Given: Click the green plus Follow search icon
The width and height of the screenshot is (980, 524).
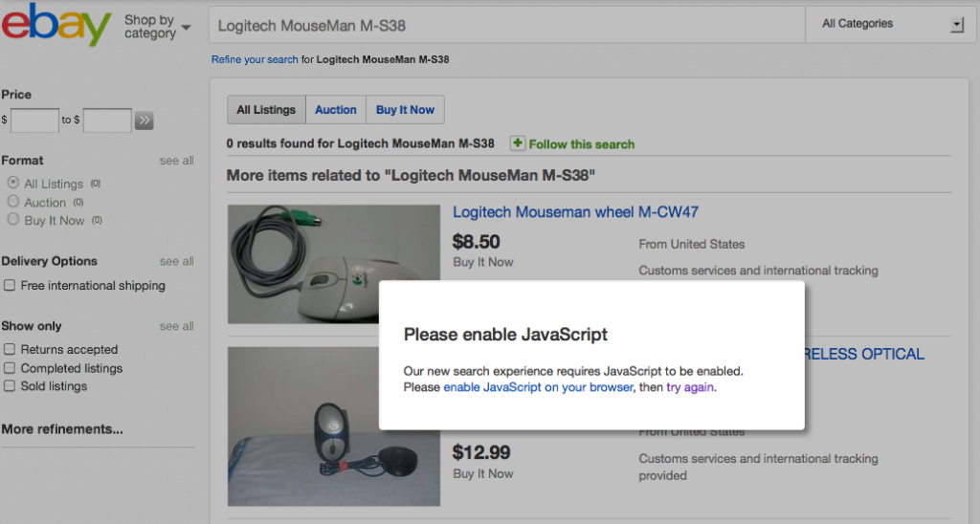Looking at the screenshot, I should (x=518, y=143).
